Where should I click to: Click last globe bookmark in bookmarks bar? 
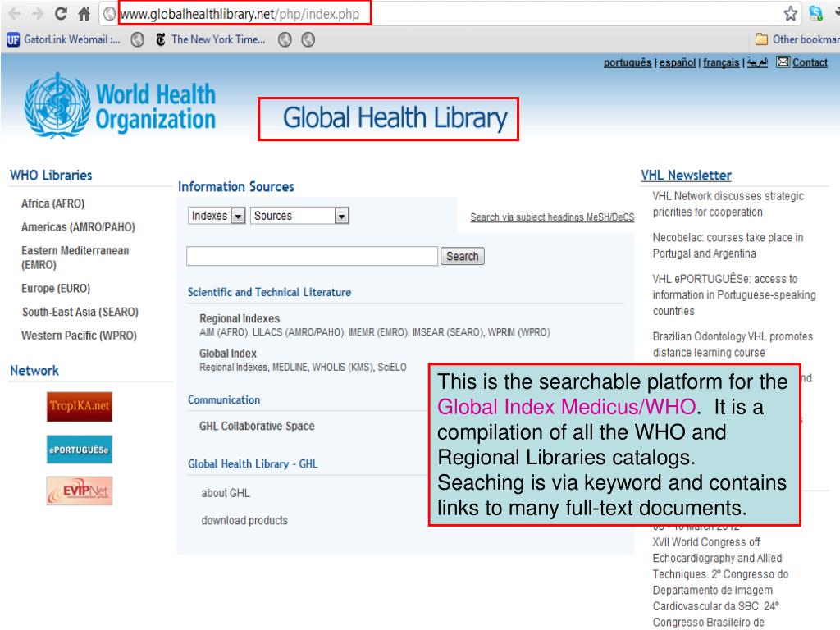point(308,39)
